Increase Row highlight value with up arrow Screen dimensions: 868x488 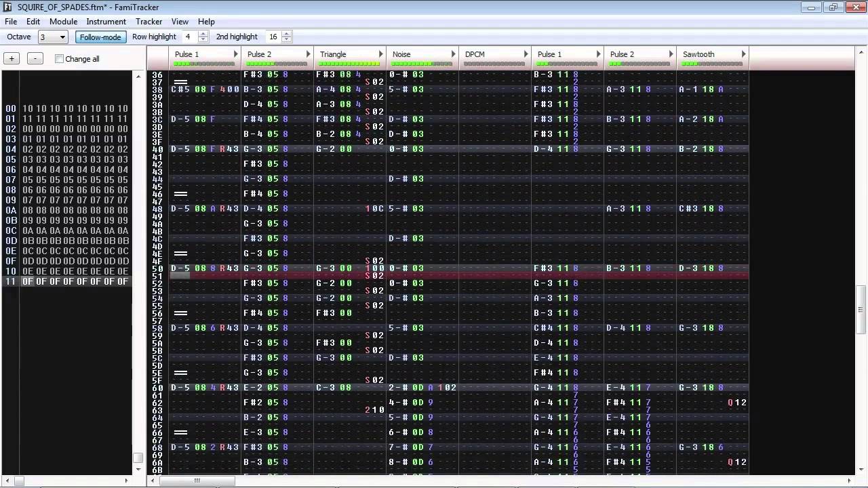pos(203,34)
